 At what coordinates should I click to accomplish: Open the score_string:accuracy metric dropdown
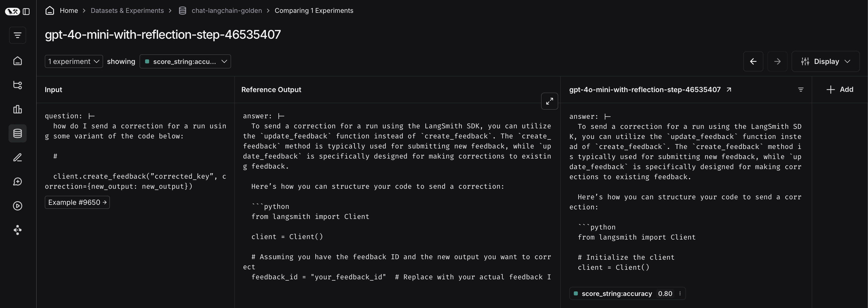[x=185, y=61]
